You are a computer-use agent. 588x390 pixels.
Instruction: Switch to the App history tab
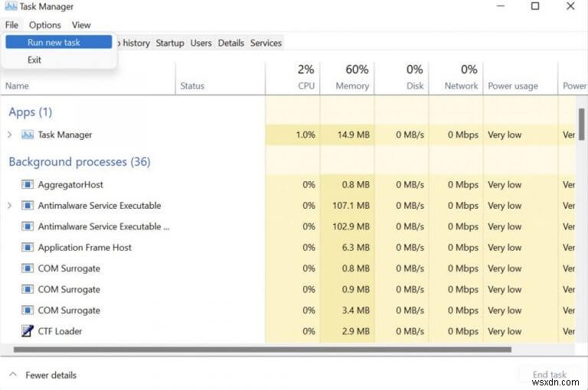point(133,43)
